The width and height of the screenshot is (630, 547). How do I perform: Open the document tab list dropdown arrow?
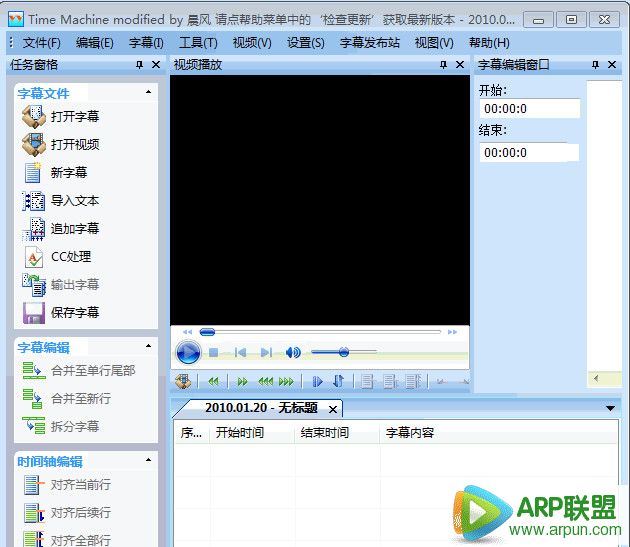(x=610, y=408)
